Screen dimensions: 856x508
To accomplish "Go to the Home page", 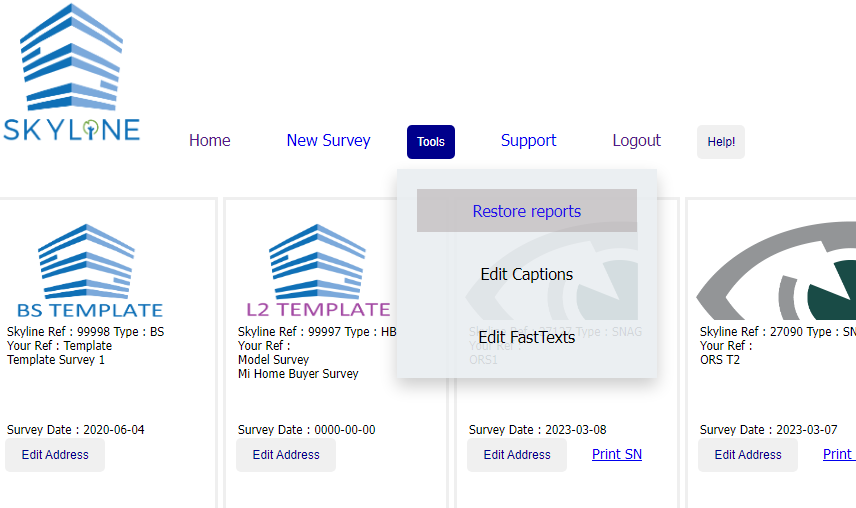I will click(209, 141).
